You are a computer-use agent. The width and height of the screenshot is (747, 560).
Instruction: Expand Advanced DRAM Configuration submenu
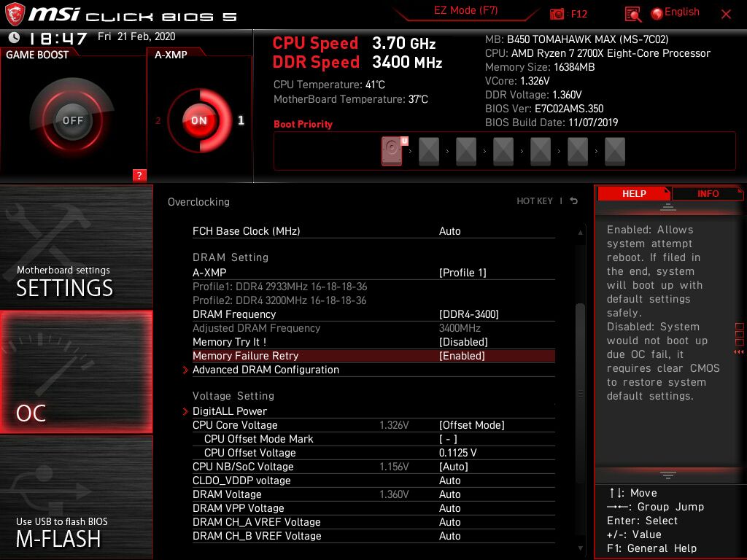coord(266,370)
